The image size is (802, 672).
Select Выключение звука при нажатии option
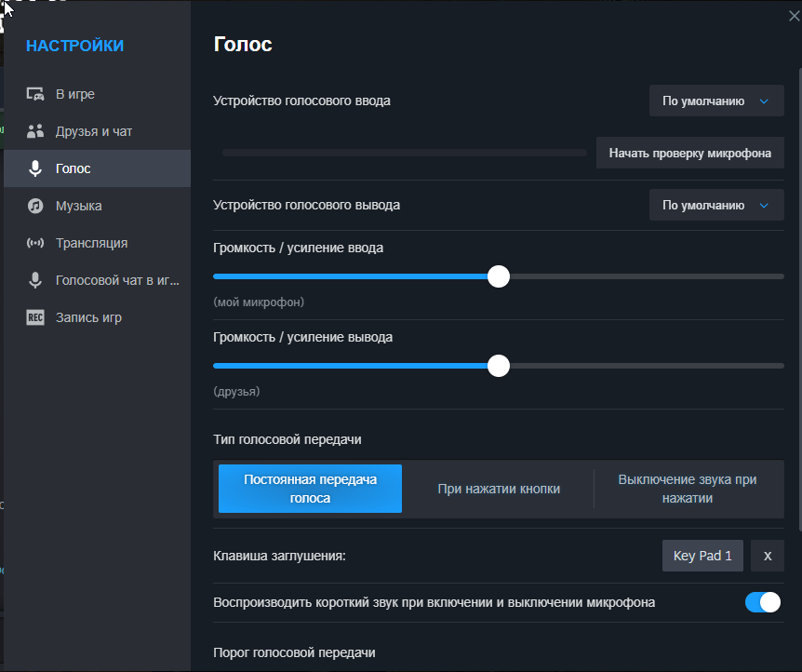pos(687,489)
